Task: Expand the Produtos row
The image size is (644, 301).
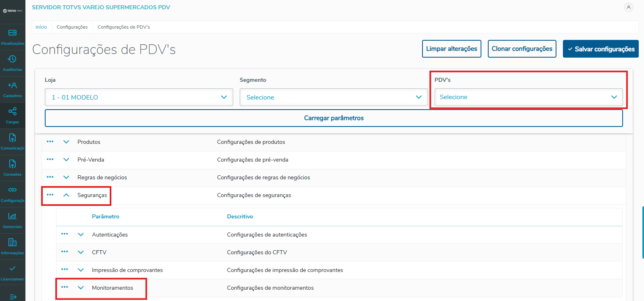Action: click(66, 142)
